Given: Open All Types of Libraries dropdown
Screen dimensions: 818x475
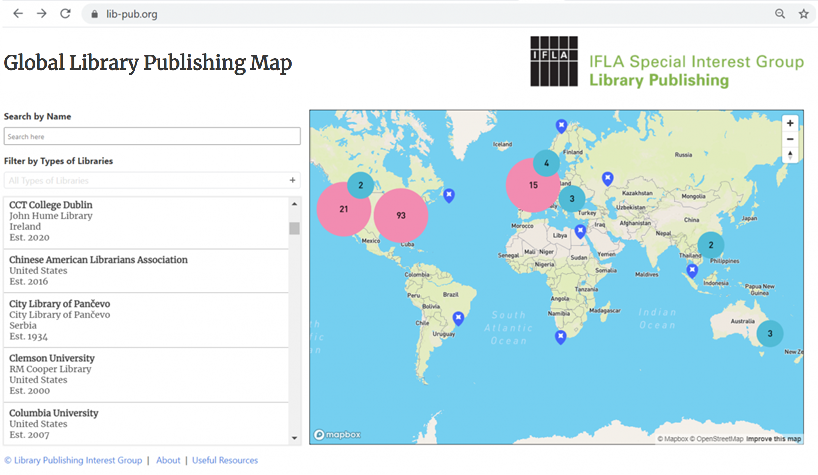Looking at the screenshot, I should pyautogui.click(x=152, y=180).
